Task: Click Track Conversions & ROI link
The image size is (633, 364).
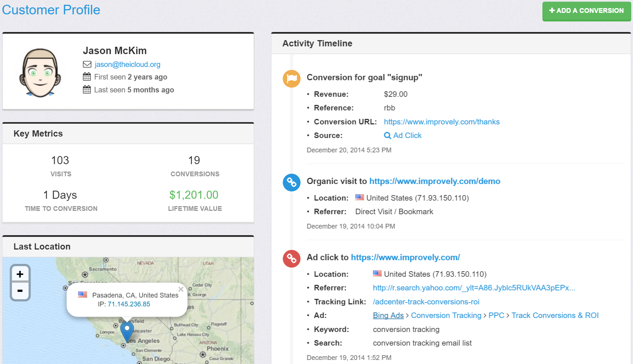Action: tap(555, 315)
